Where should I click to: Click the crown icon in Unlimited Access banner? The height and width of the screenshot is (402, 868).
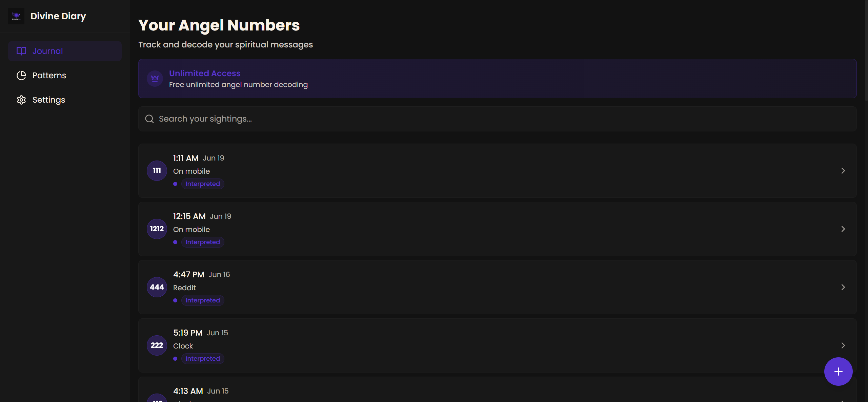(x=155, y=79)
